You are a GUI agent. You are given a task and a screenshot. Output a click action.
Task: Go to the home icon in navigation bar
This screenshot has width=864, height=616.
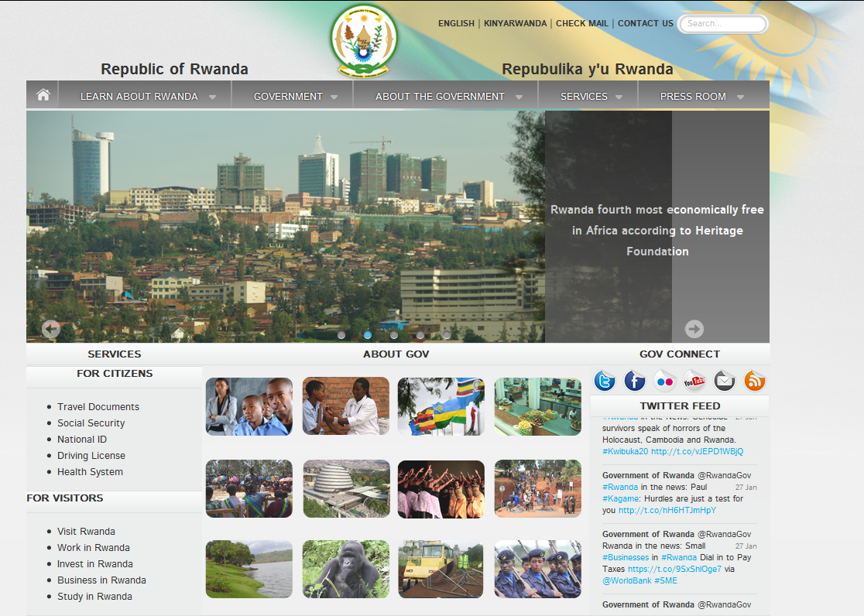[x=43, y=94]
